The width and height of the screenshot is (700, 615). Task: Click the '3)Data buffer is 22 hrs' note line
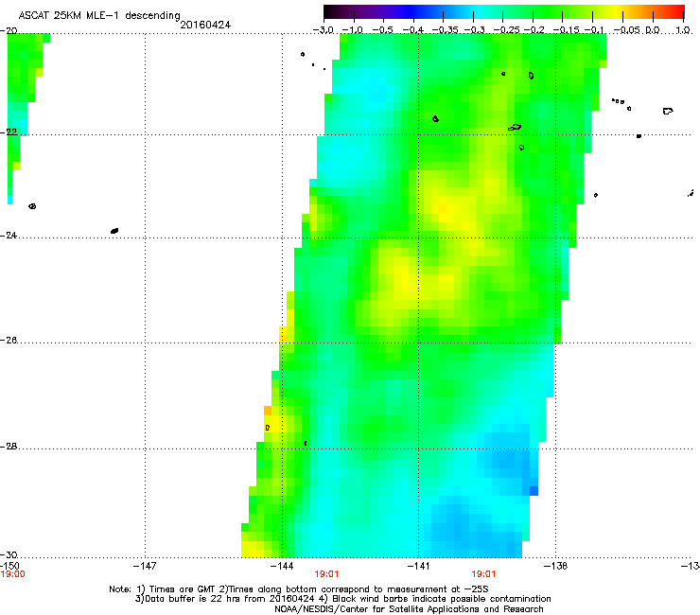click(342, 599)
